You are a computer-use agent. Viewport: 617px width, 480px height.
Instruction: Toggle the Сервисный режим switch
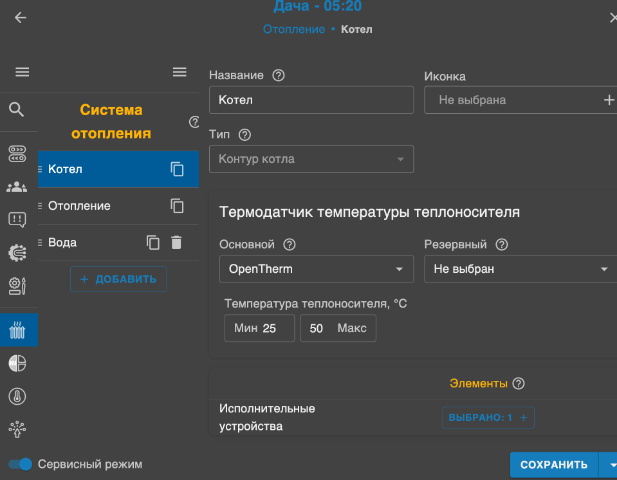point(20,464)
